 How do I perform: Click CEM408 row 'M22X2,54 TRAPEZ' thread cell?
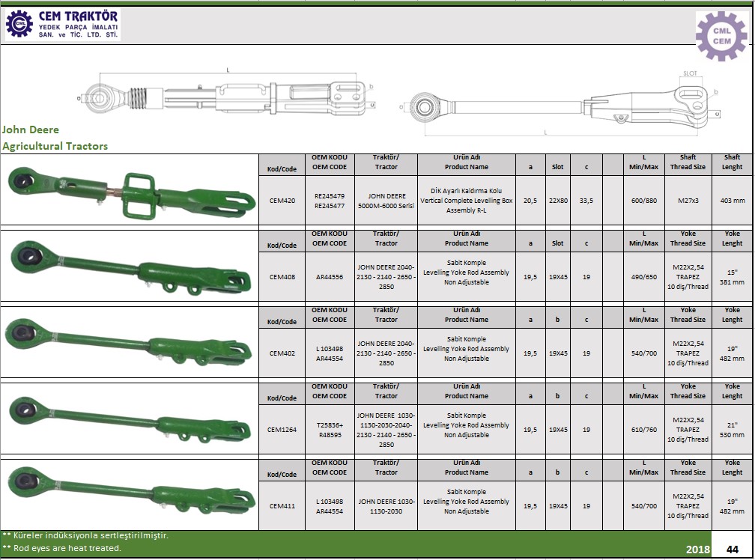688,277
